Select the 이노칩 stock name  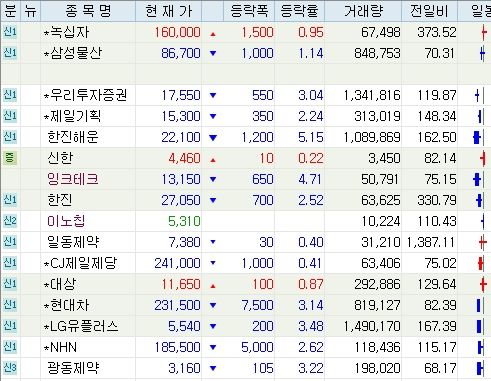(66, 221)
